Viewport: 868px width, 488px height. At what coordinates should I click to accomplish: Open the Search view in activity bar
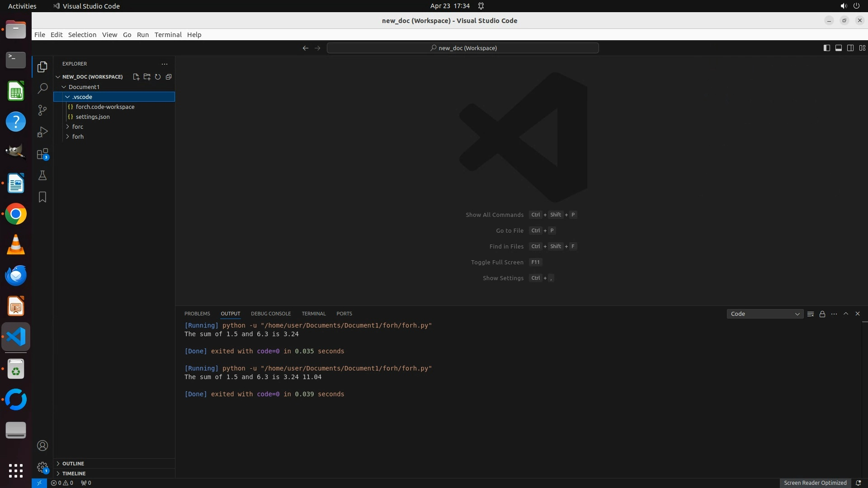click(x=42, y=88)
